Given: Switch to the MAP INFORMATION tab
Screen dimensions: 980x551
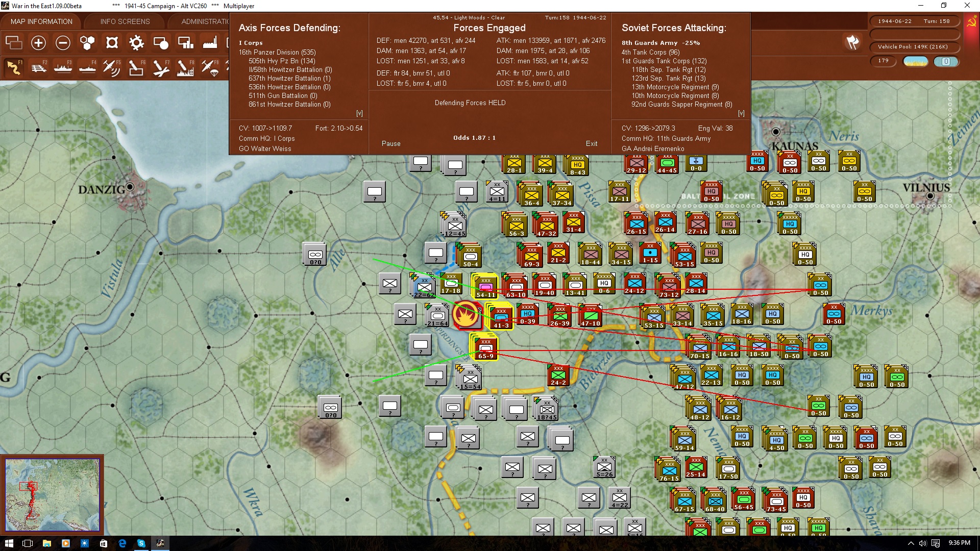Looking at the screenshot, I should [x=41, y=21].
